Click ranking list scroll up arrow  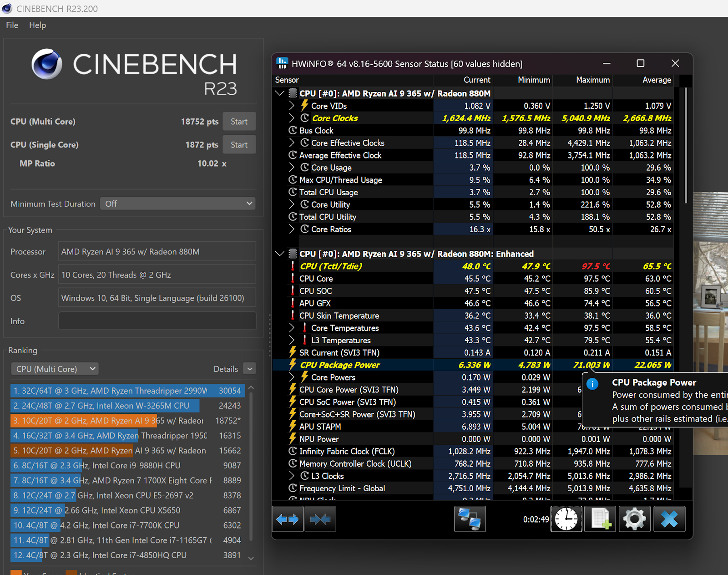[251, 387]
